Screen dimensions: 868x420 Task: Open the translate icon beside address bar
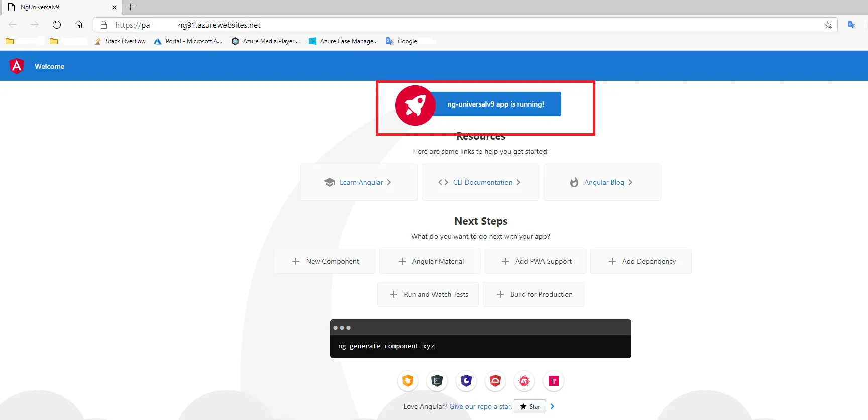(x=851, y=25)
